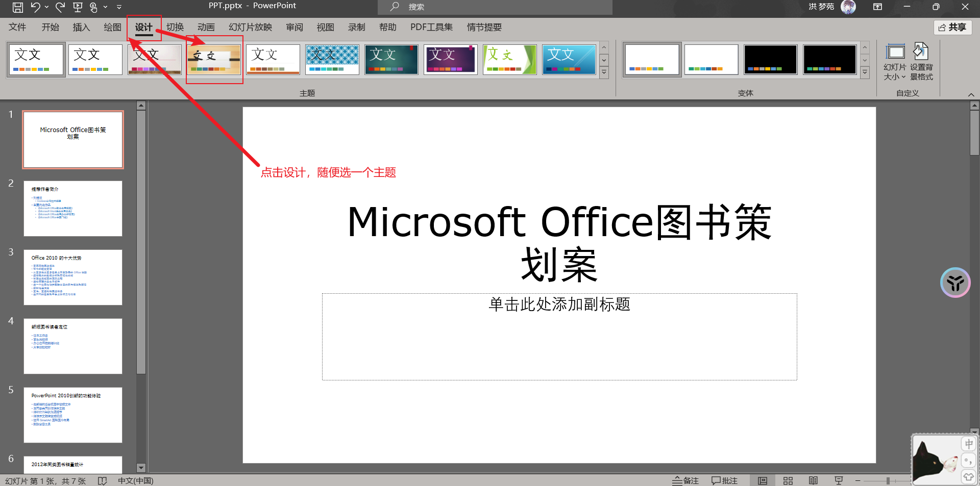Move down one row in the themes gallery
The image size is (980, 486).
pos(604,60)
